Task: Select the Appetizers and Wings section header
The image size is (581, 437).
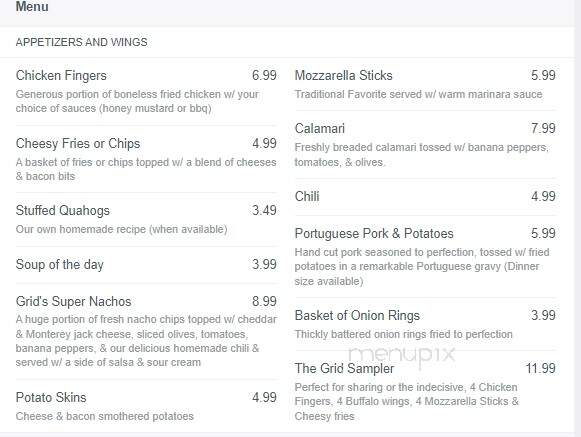Action: pos(82,42)
